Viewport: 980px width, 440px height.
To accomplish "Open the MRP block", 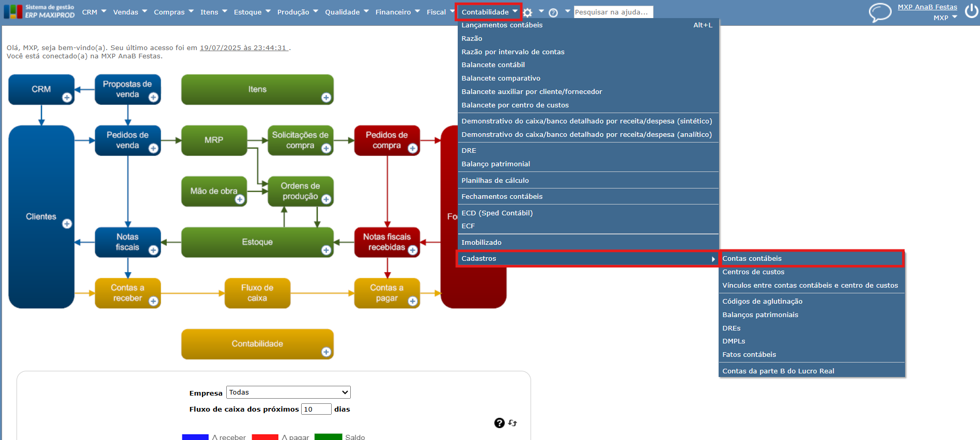I will coord(214,140).
